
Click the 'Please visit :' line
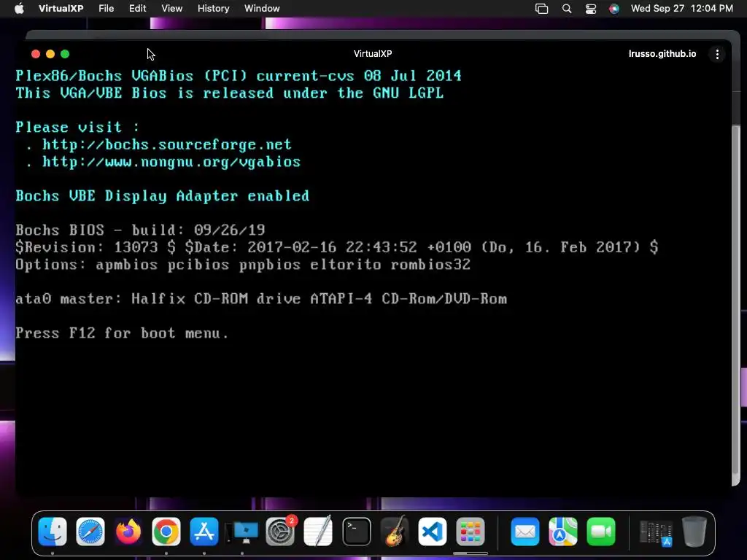tap(77, 127)
